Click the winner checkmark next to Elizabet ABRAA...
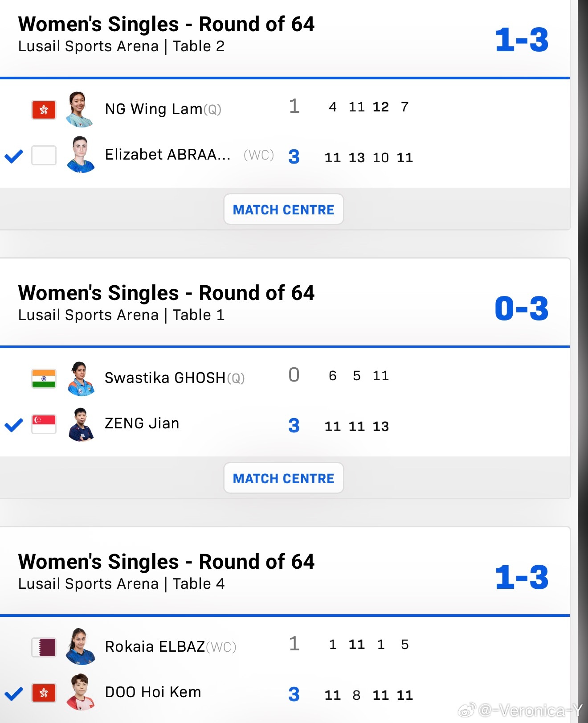Screen dimensions: 588x723 [x=14, y=156]
